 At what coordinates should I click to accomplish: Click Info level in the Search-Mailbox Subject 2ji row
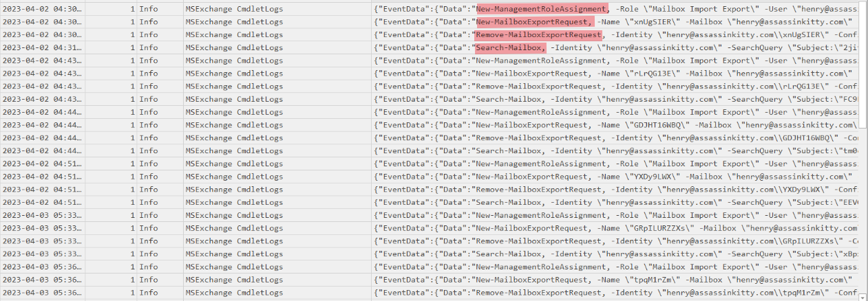tap(147, 47)
